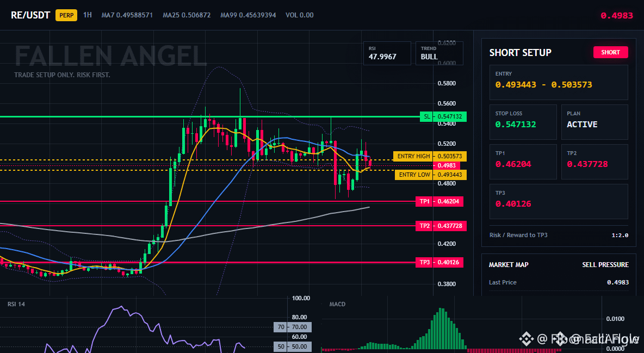Click the TRADE SETUP ONLY. RISK FIRST. caption

(62, 75)
